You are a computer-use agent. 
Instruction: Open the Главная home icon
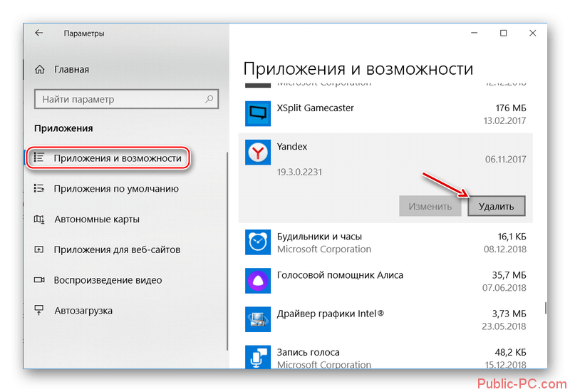[x=40, y=69]
